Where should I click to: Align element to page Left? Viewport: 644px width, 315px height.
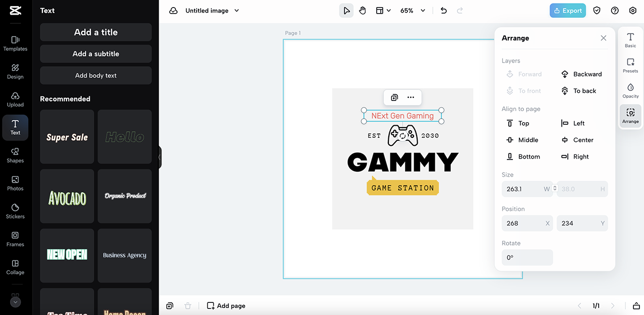(x=573, y=123)
